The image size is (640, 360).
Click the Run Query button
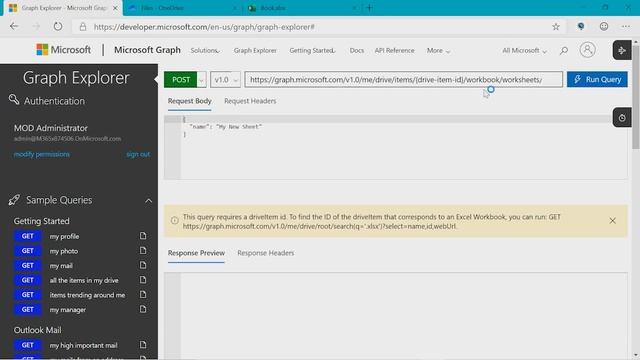(597, 80)
